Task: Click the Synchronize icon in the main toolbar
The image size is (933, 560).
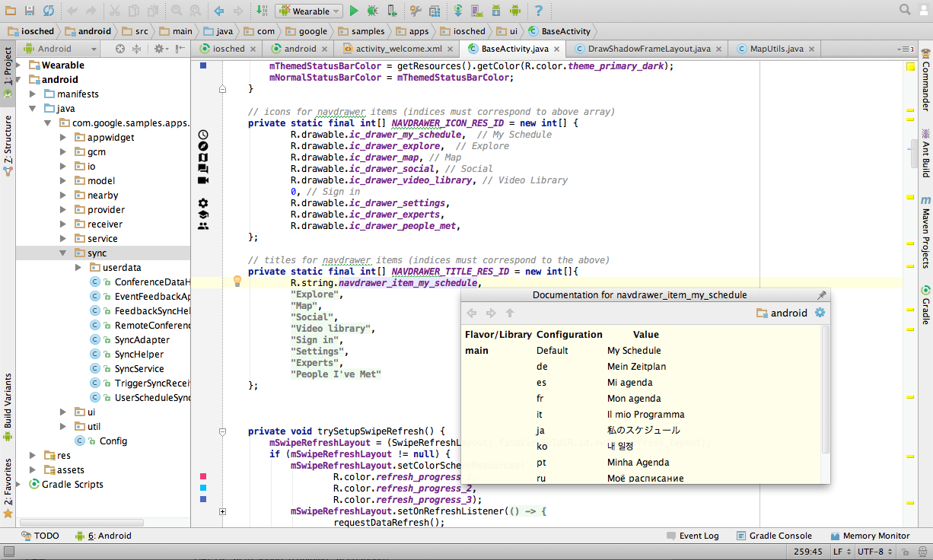Action: [x=48, y=11]
